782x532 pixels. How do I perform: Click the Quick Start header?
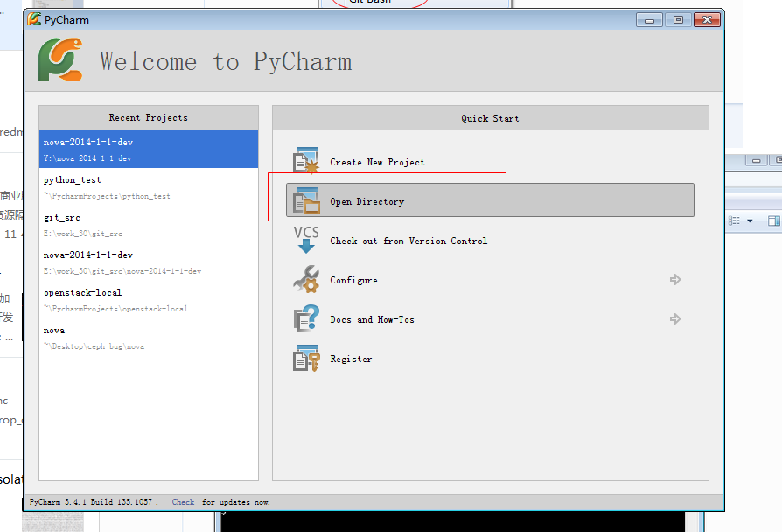click(x=490, y=118)
